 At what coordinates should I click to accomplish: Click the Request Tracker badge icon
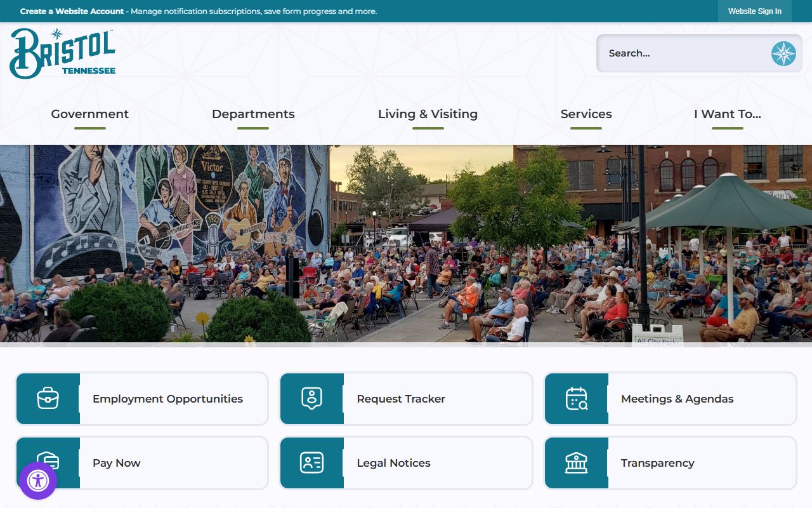coord(311,399)
